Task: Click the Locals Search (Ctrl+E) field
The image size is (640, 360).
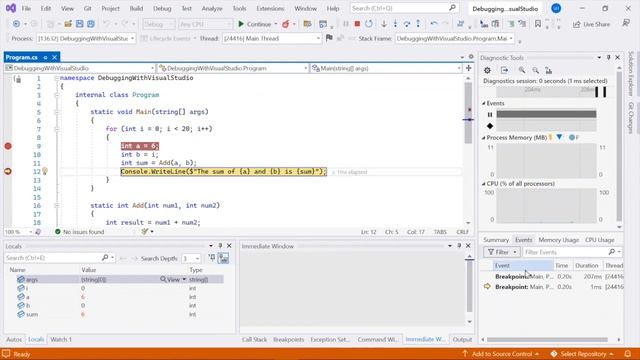Action: click(x=59, y=258)
